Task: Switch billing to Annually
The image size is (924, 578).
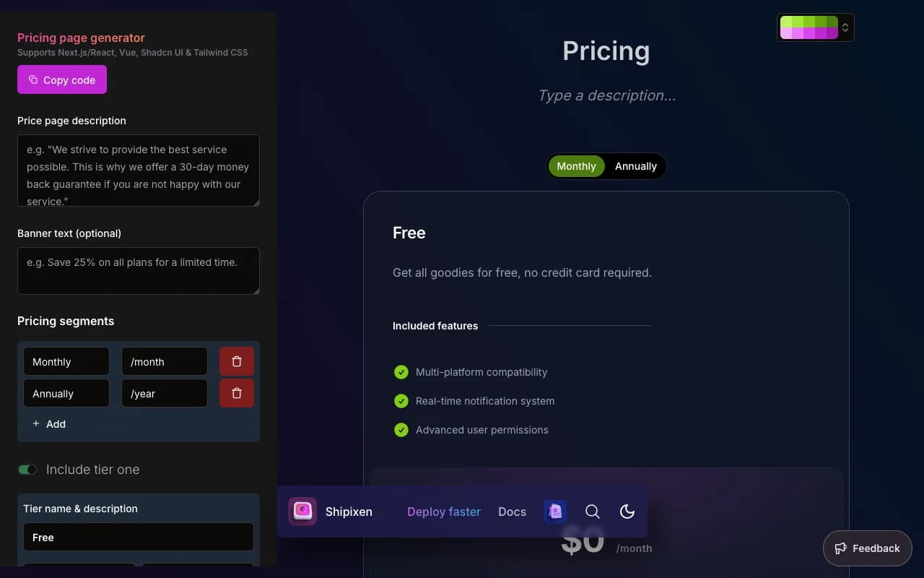Action: tap(635, 165)
